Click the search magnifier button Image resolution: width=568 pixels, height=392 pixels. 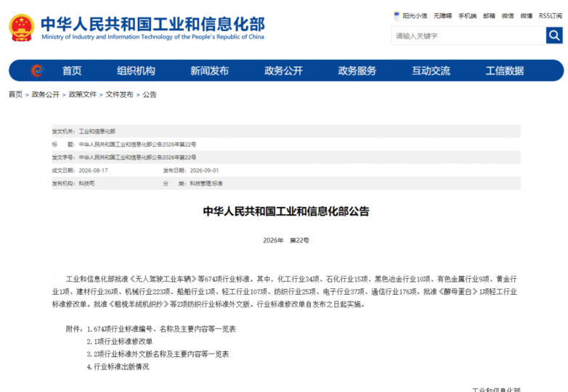point(554,36)
